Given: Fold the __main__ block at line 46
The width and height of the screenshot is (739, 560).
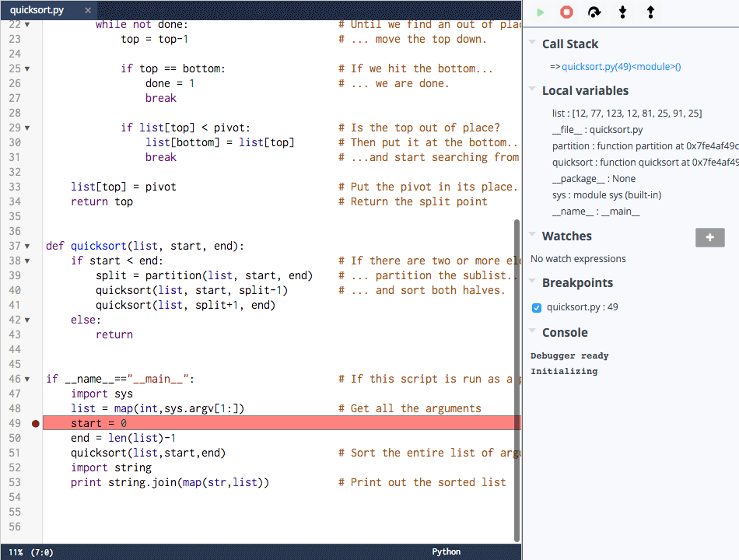Looking at the screenshot, I should (x=27, y=379).
